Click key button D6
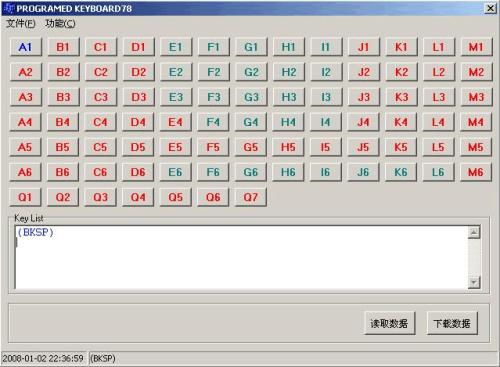 [x=138, y=172]
